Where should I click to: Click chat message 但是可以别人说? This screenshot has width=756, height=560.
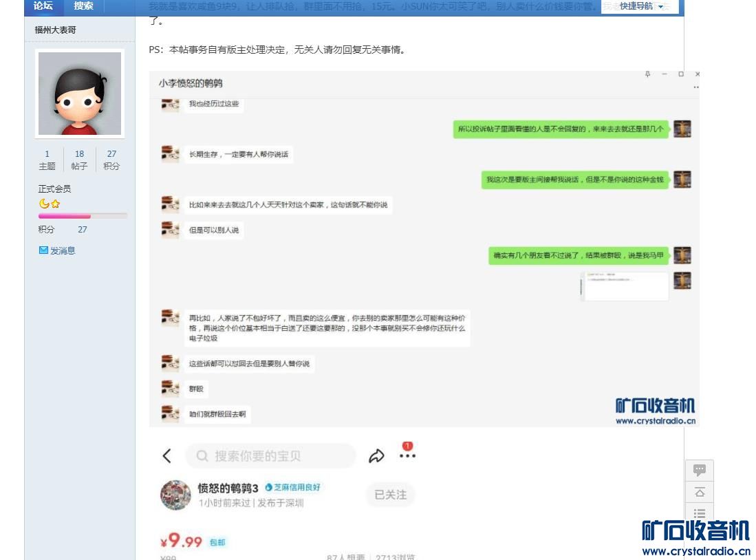(x=214, y=230)
